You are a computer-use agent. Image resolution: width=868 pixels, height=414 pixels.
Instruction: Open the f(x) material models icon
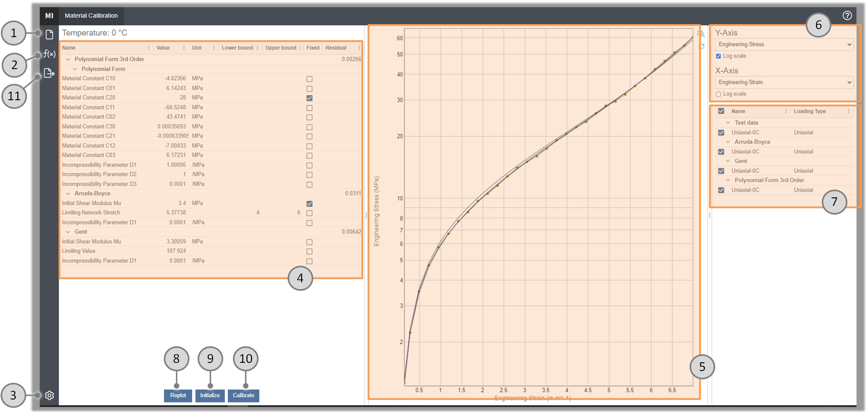point(49,54)
